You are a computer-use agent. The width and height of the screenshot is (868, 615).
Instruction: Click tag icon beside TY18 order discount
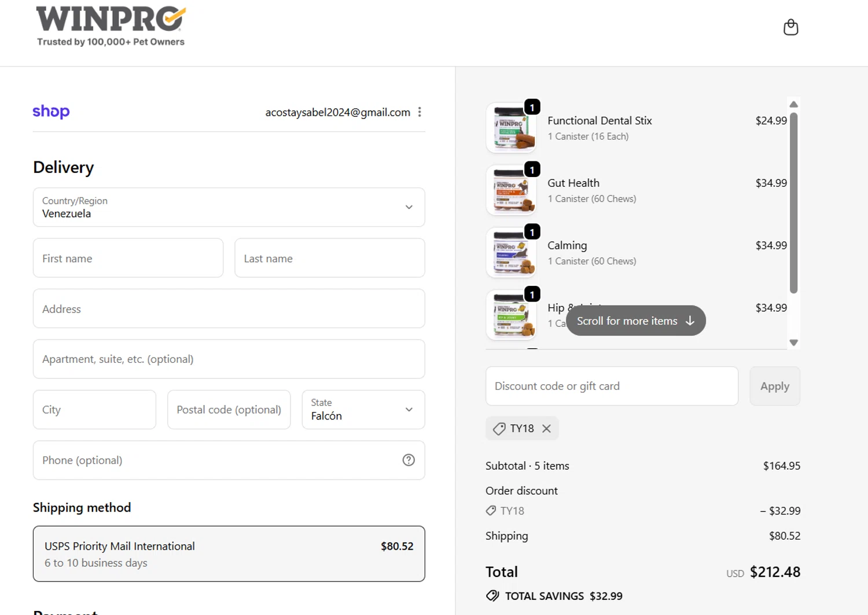click(x=491, y=511)
